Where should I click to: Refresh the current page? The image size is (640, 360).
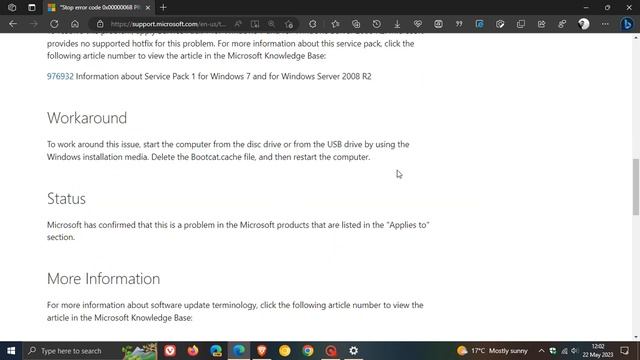(x=54, y=24)
